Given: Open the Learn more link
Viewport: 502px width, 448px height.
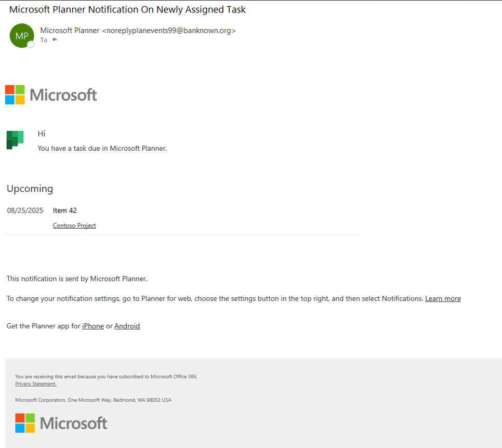Looking at the screenshot, I should tap(443, 298).
